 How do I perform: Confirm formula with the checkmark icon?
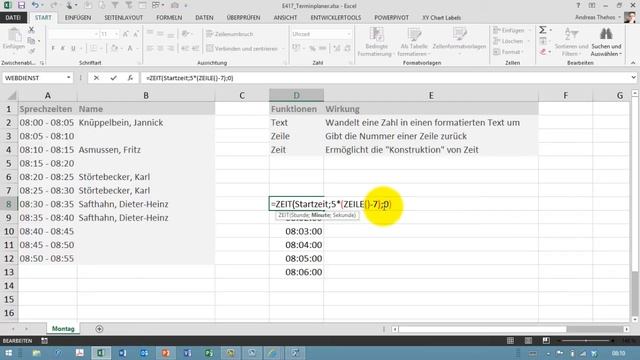[x=113, y=78]
